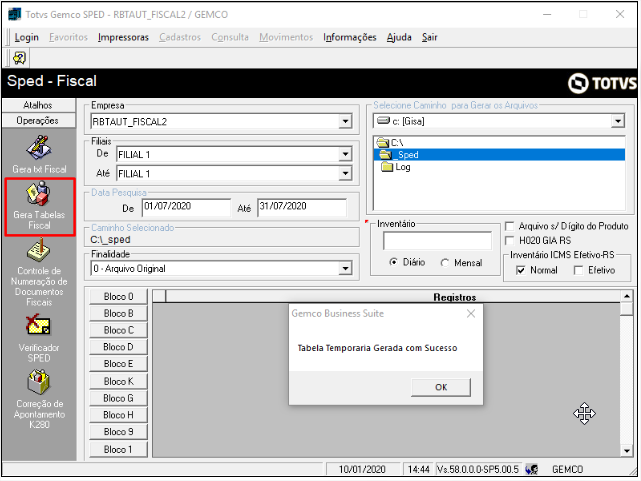Click the status bar connection icon

(532, 469)
